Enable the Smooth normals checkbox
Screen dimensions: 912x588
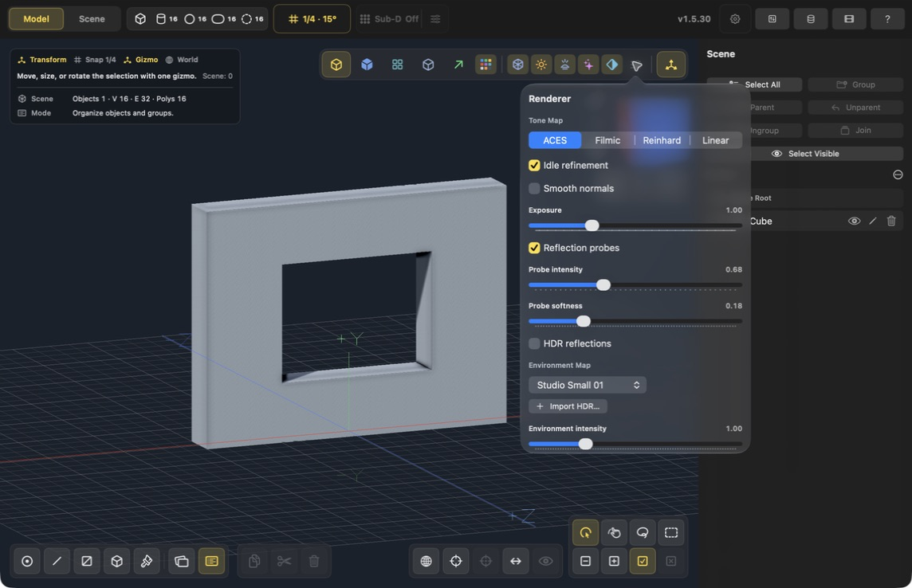(x=534, y=188)
